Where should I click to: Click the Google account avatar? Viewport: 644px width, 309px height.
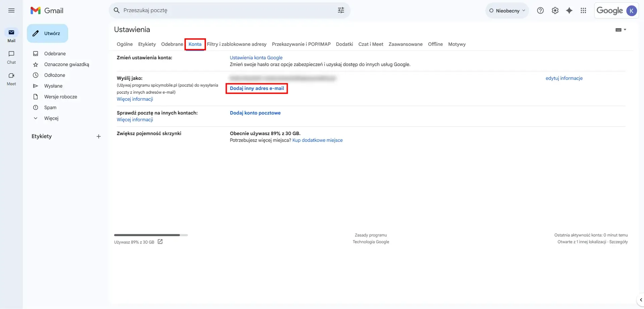632,10
